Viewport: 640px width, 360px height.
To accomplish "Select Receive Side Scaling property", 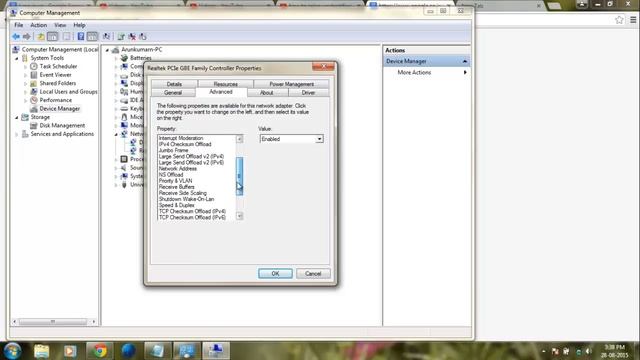I will coord(182,193).
